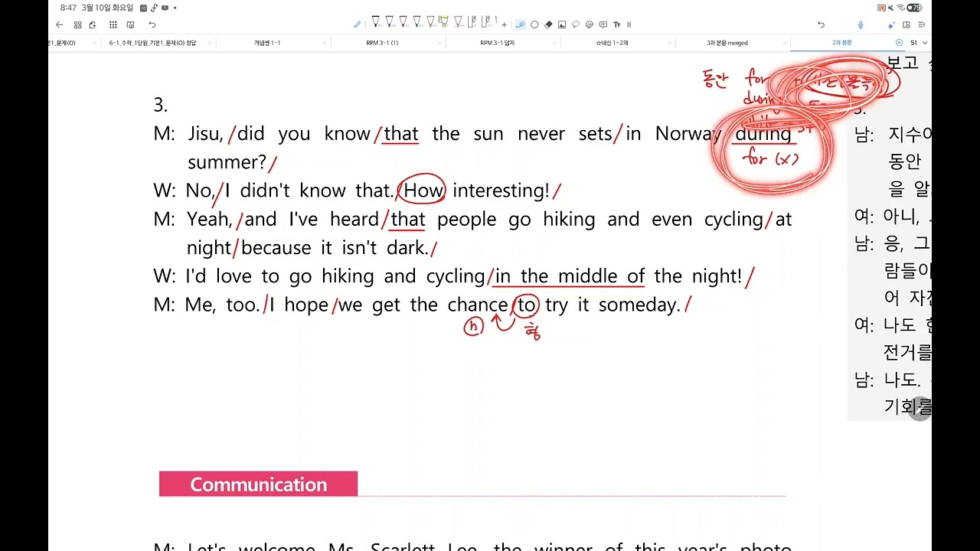
Task: Select the eraser tool
Action: tap(548, 24)
